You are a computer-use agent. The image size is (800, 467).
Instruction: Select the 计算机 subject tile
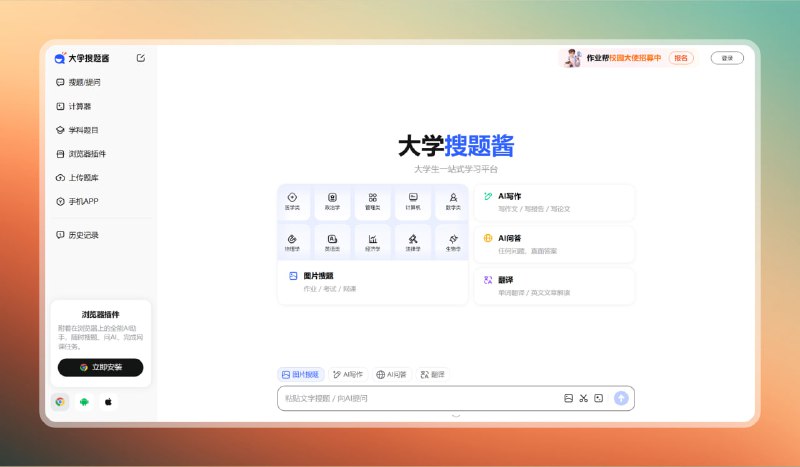[x=413, y=202]
